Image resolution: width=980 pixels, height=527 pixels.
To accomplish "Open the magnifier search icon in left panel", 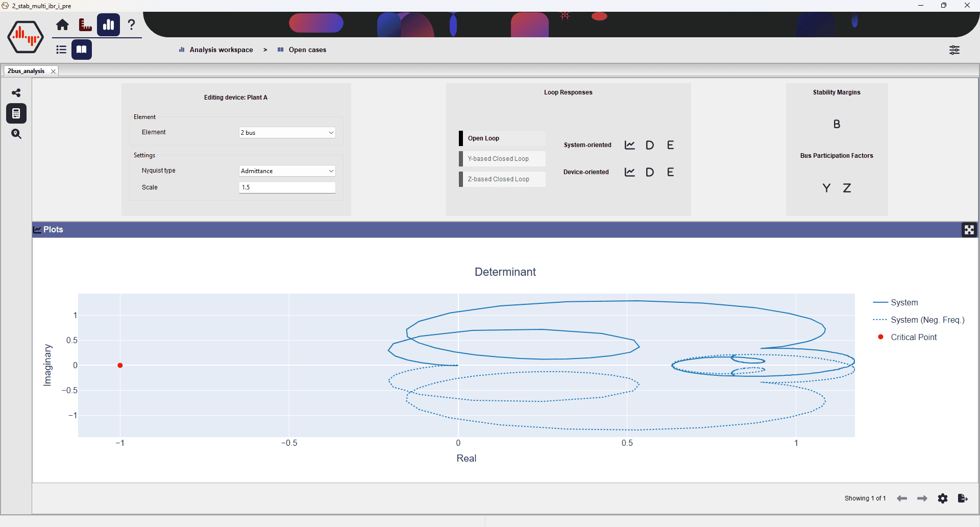I will click(16, 134).
